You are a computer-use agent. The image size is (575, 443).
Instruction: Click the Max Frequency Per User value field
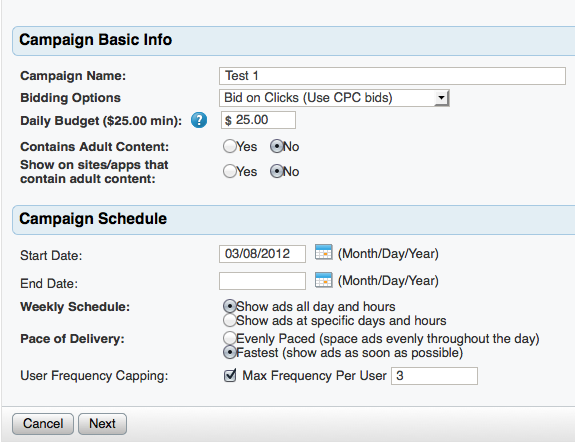click(434, 376)
